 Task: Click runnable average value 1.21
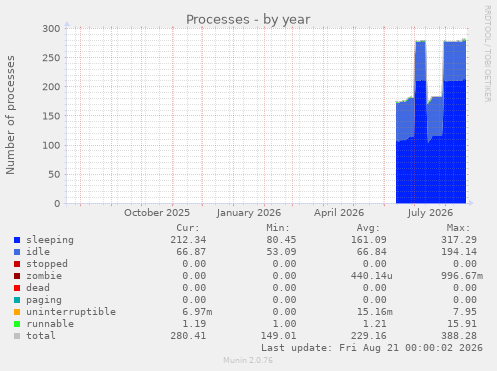point(375,324)
